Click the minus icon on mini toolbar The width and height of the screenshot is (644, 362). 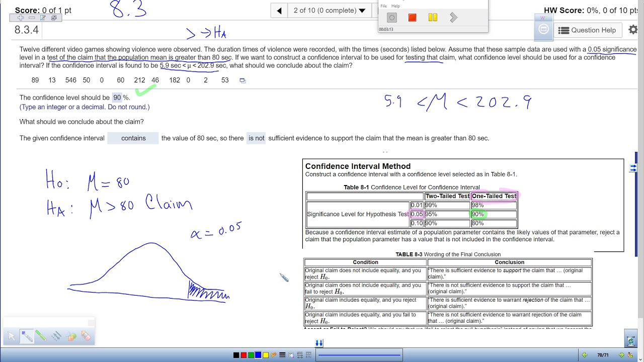(x=32, y=18)
